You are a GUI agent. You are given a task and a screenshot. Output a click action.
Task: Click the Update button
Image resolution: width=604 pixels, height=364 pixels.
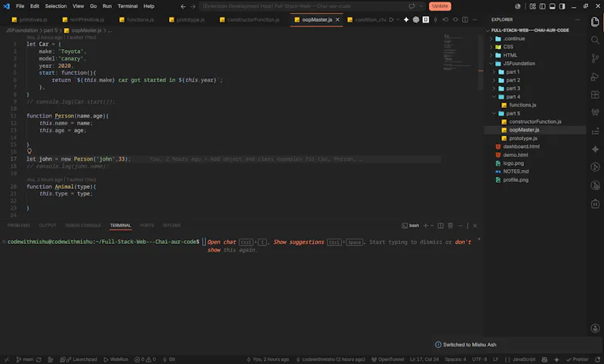pyautogui.click(x=440, y=6)
